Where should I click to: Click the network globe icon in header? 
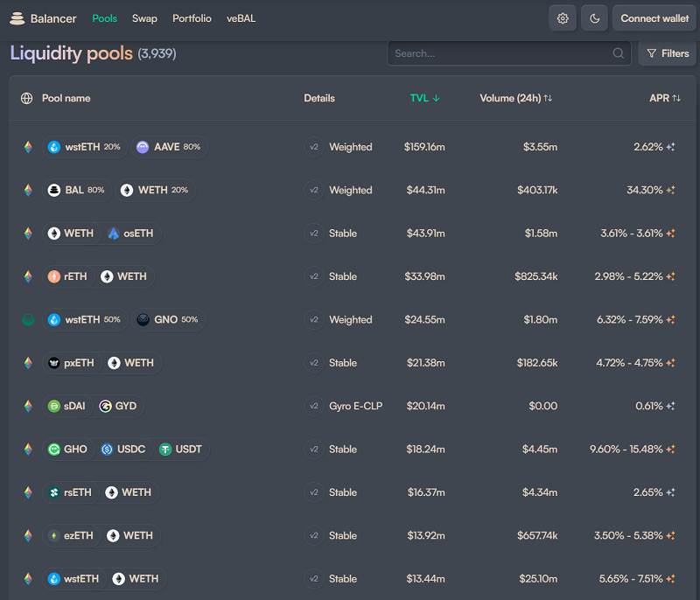coord(27,98)
